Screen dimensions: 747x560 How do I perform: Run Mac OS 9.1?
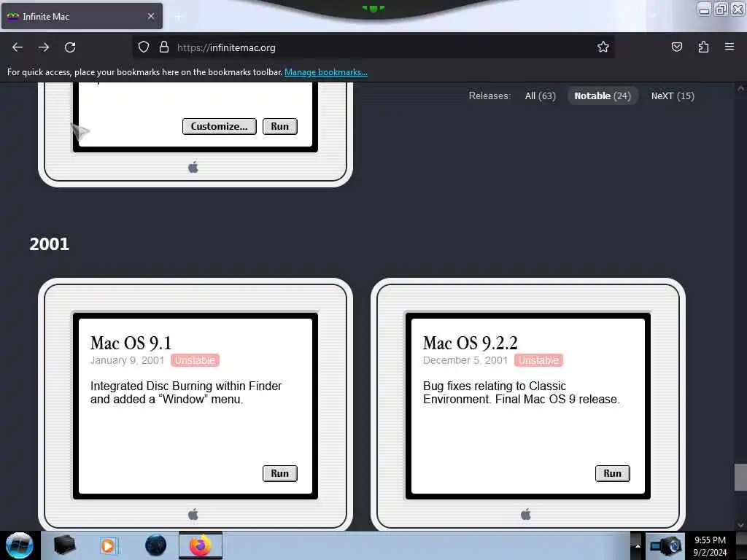point(279,473)
